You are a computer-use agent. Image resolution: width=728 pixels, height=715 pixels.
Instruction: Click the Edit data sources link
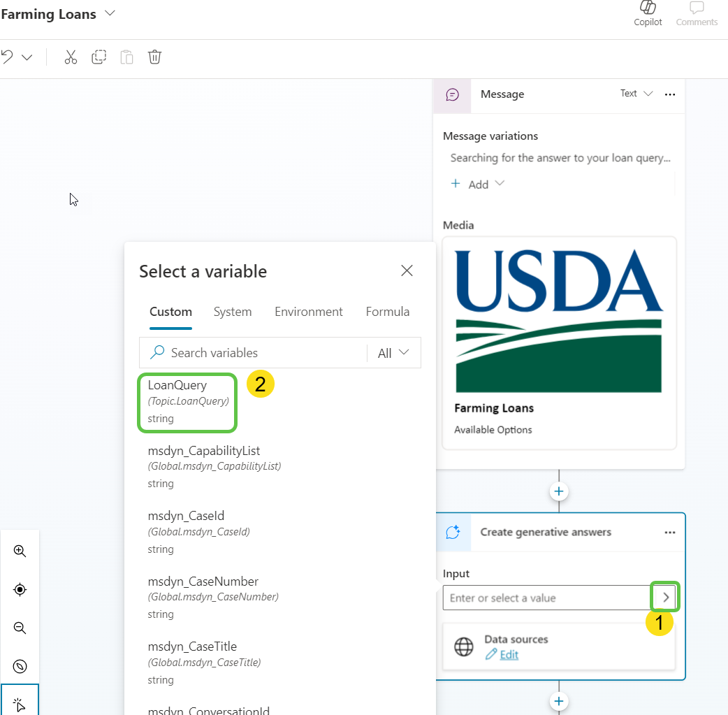(x=509, y=654)
